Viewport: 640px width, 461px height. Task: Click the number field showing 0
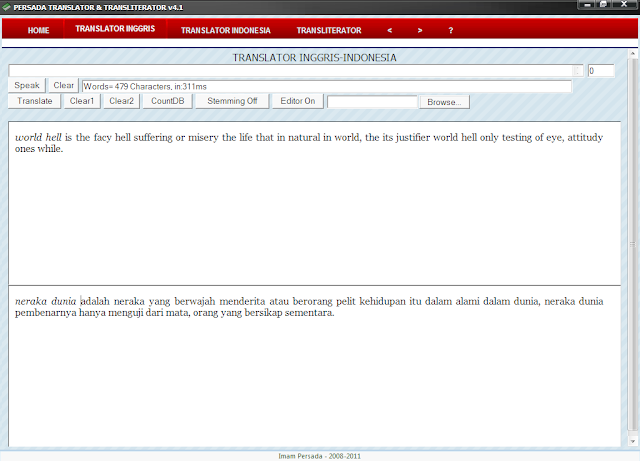pyautogui.click(x=601, y=71)
